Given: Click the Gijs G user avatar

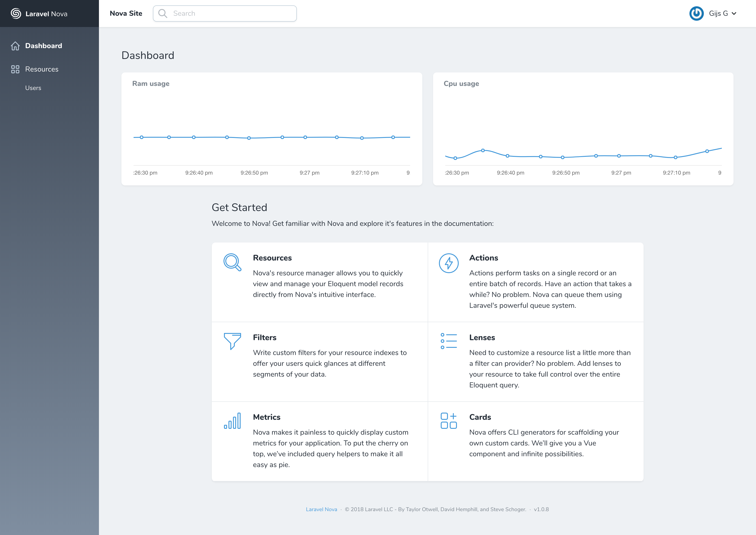Looking at the screenshot, I should click(x=696, y=13).
